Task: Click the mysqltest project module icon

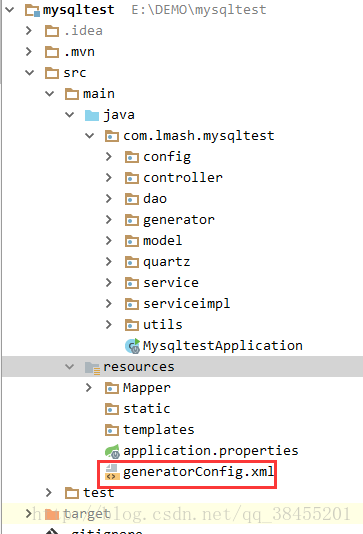Action: [32, 10]
